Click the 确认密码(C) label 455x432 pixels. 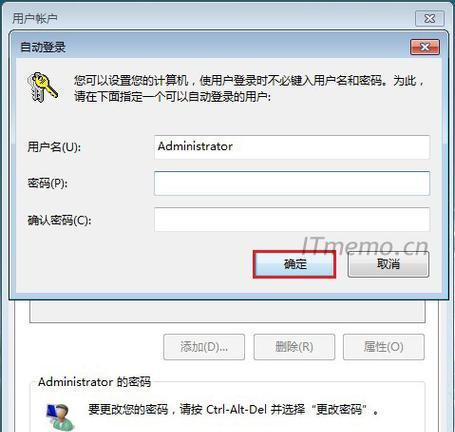(x=59, y=220)
